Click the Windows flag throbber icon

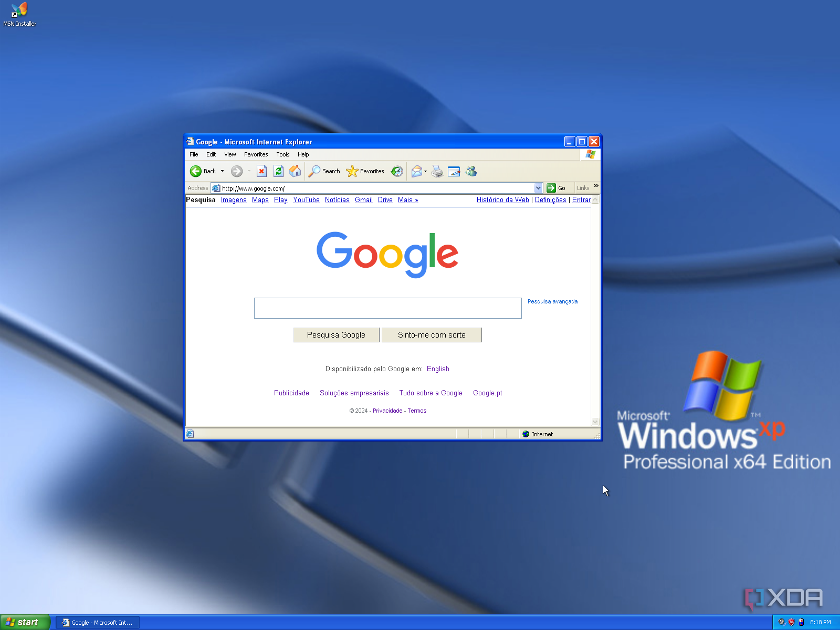(x=591, y=154)
